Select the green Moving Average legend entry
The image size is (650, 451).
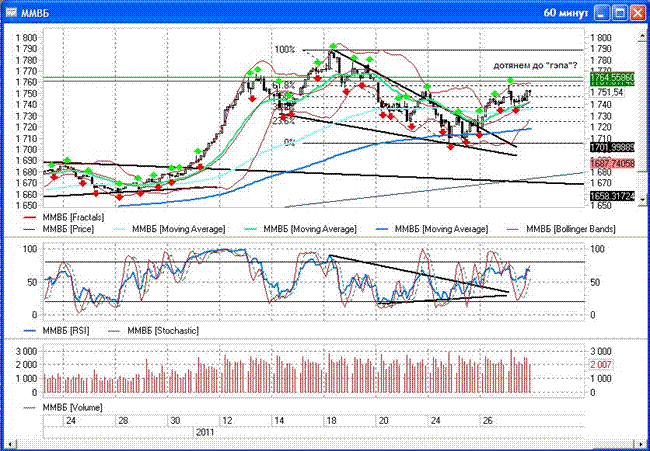coord(300,228)
